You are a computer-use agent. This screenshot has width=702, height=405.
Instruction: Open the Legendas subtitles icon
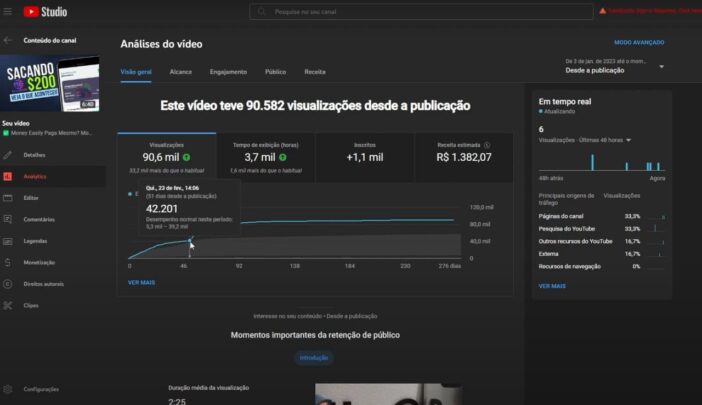click(x=8, y=241)
